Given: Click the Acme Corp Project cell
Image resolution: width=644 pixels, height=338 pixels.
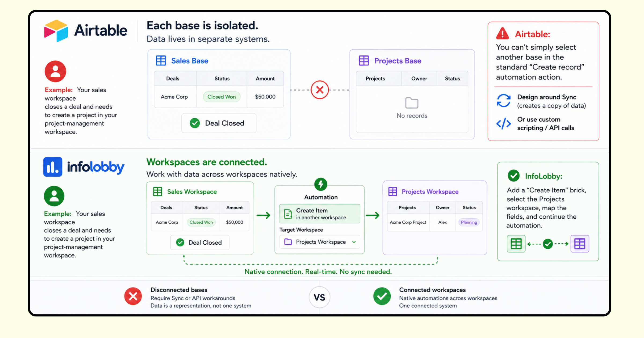Looking at the screenshot, I should [408, 222].
